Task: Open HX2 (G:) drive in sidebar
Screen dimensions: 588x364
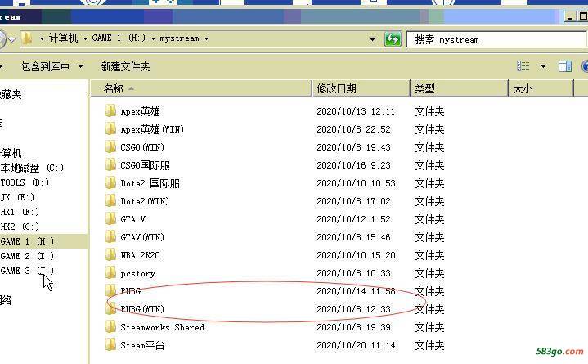Action: [20, 227]
